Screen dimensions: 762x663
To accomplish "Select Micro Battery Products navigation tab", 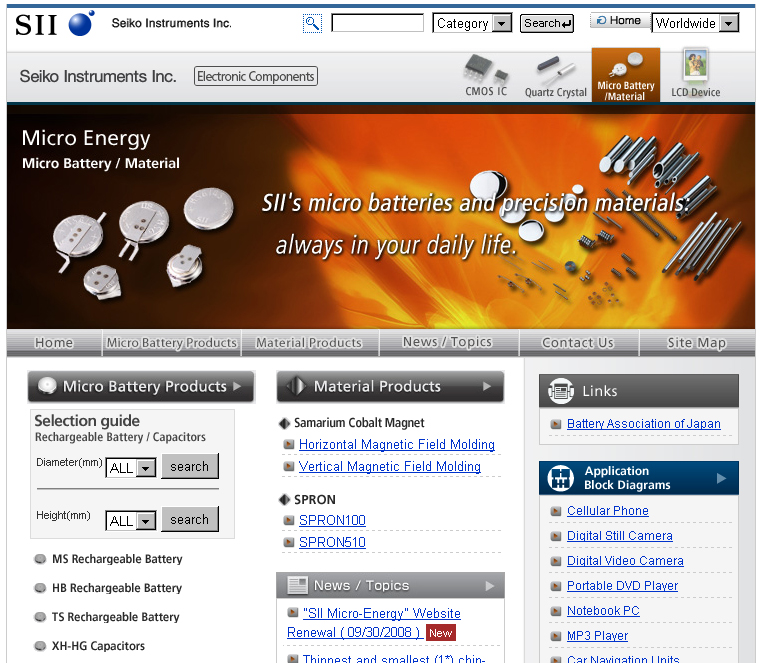I will click(172, 343).
